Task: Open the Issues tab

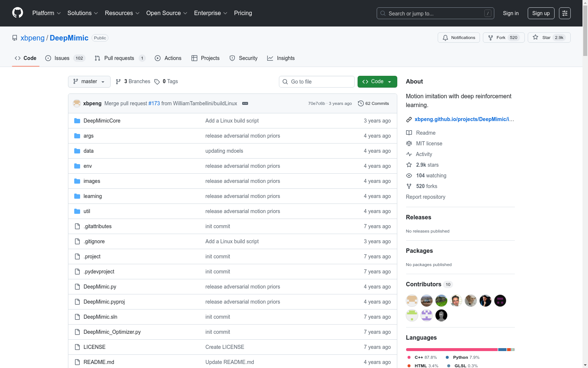Action: pos(65,58)
